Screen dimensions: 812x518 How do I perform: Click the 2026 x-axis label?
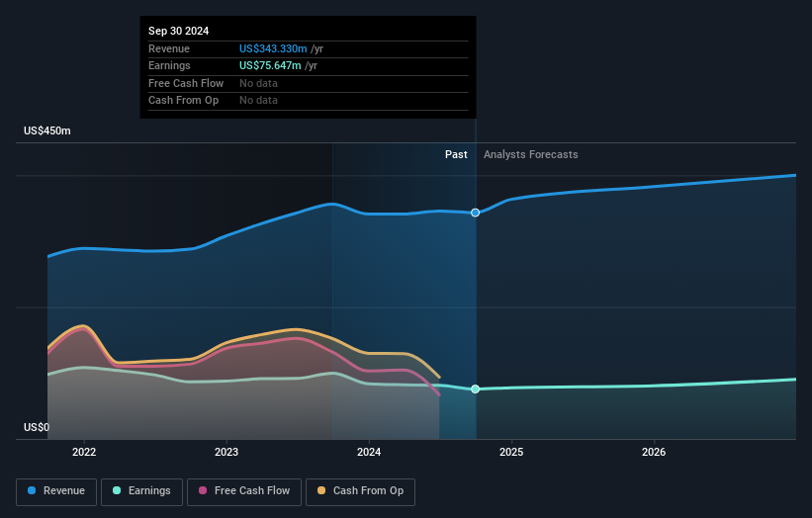654,453
